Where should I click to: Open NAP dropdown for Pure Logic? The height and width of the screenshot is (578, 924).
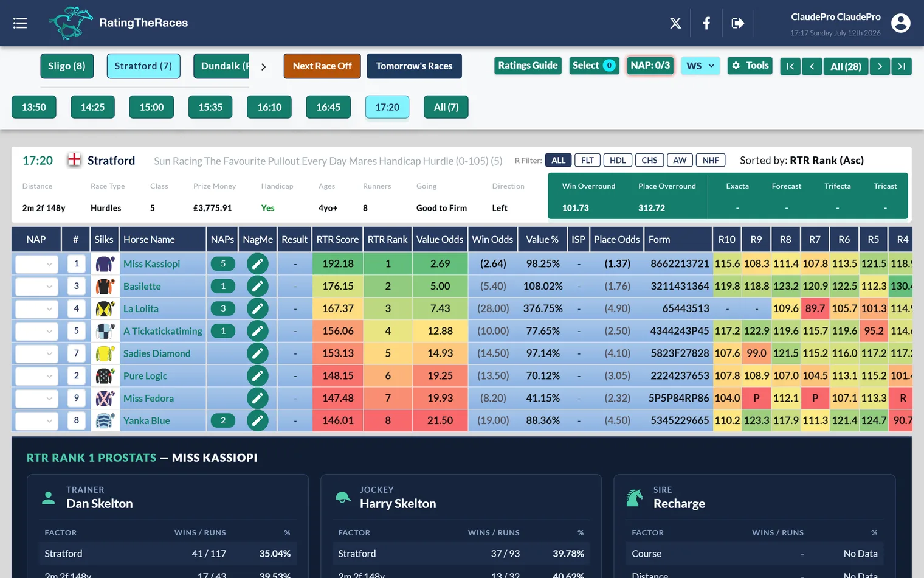[36, 376]
